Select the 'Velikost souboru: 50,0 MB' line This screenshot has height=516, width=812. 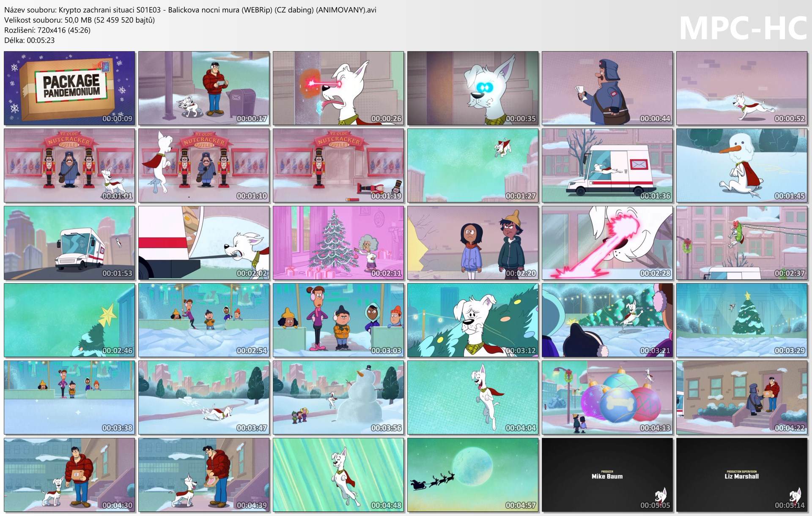(x=80, y=20)
